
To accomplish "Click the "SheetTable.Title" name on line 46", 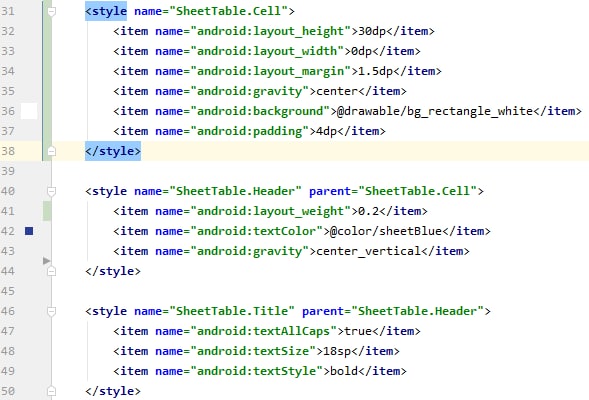I will pyautogui.click(x=232, y=311).
